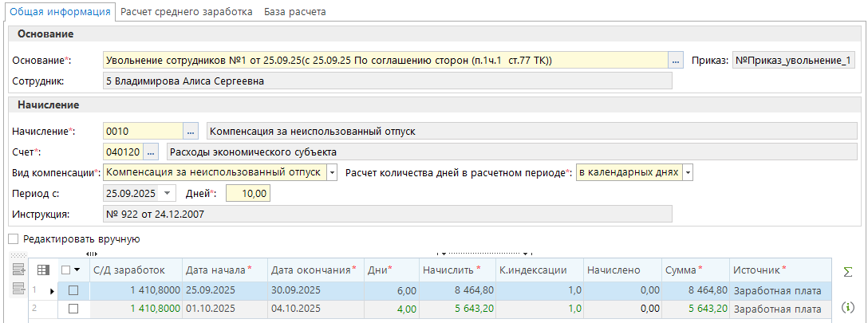868x323 pixels.
Task: Expand the Вид компенсации dropdown
Action: [x=332, y=172]
